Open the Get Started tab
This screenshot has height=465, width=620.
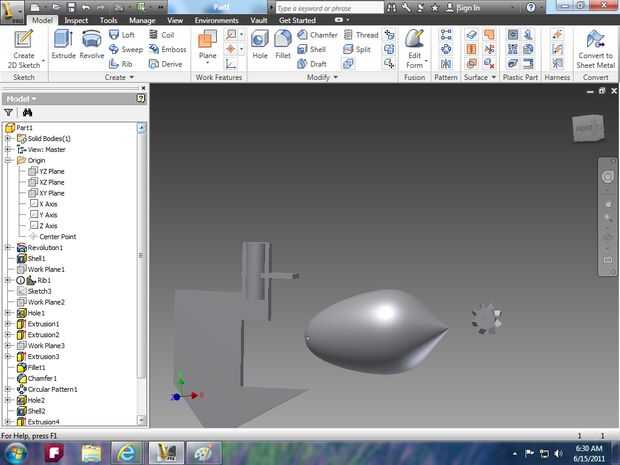[x=297, y=20]
